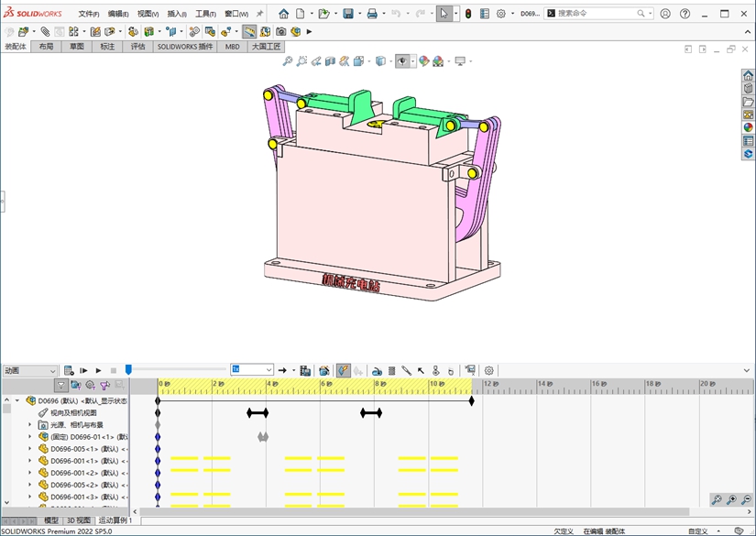
Task: Expand the D0696-005<1> component node
Action: click(29, 449)
